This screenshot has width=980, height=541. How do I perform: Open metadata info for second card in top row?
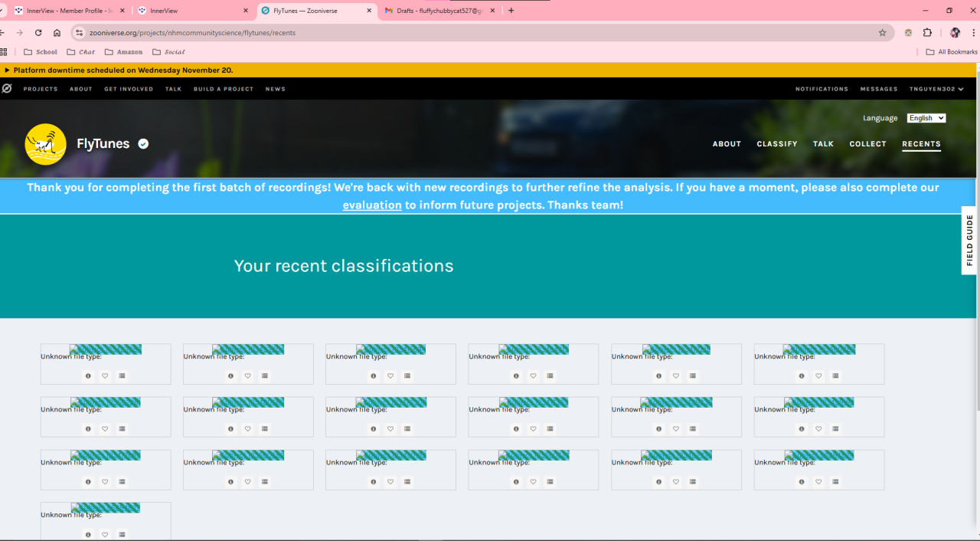(231, 375)
